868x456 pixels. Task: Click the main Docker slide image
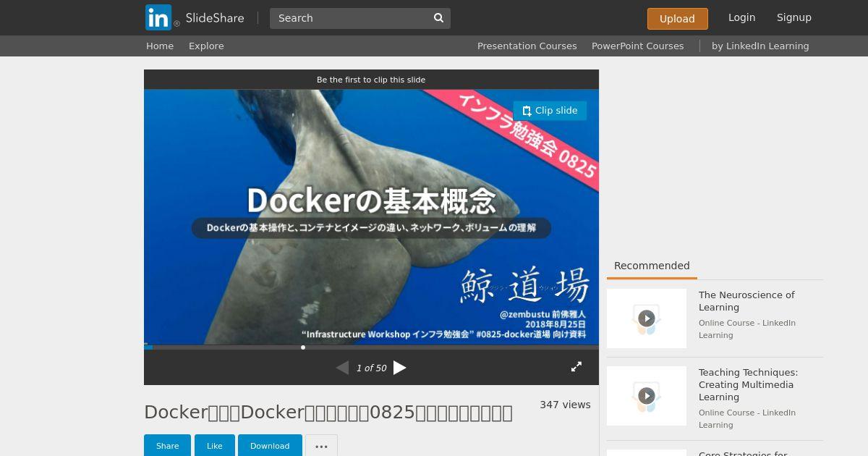[371, 217]
